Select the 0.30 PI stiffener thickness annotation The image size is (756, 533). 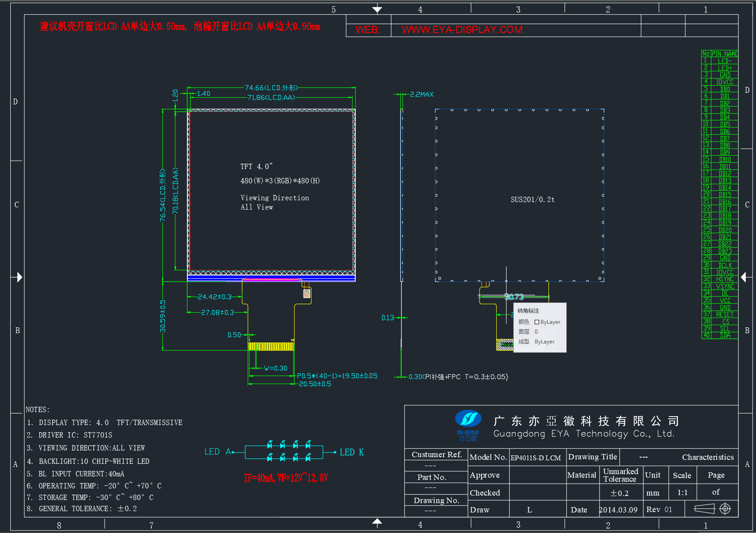458,377
